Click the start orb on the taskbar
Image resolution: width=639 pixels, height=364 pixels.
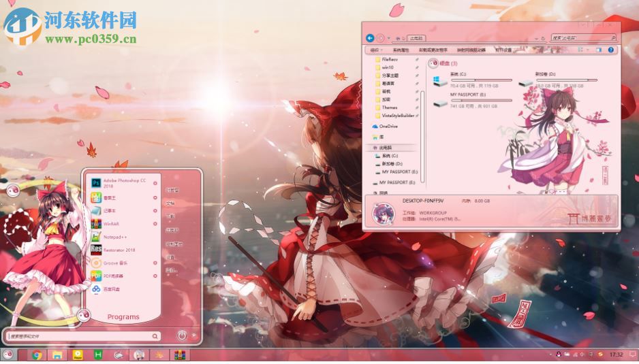click(x=7, y=354)
